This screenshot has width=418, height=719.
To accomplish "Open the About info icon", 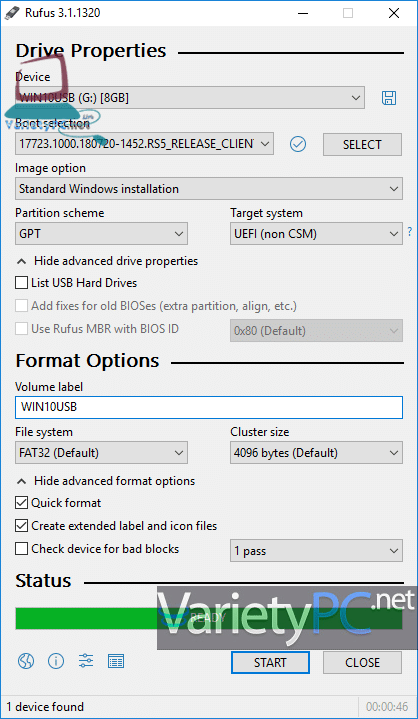I will pos(56,661).
